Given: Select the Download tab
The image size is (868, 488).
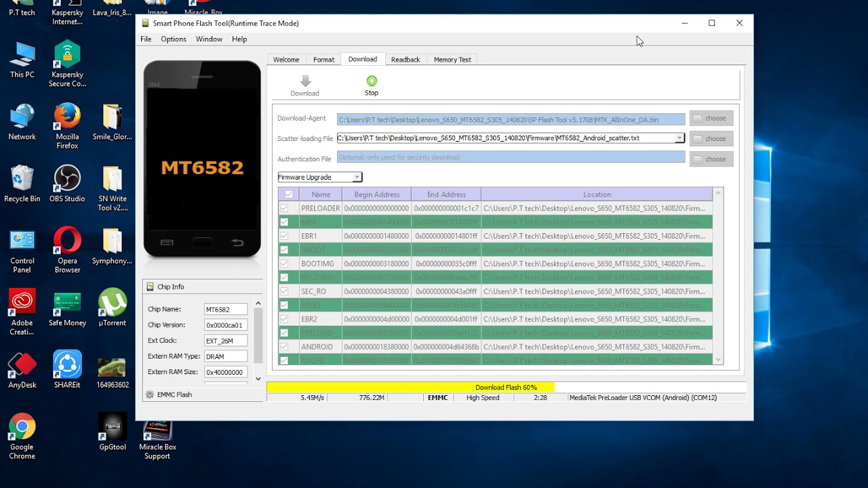Looking at the screenshot, I should tap(363, 59).
